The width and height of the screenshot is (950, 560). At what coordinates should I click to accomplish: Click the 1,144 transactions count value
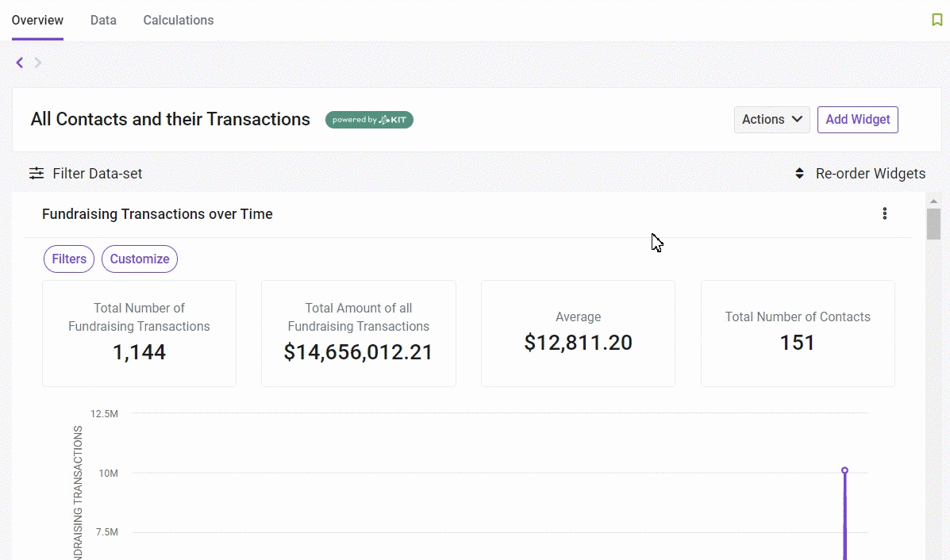coord(140,352)
